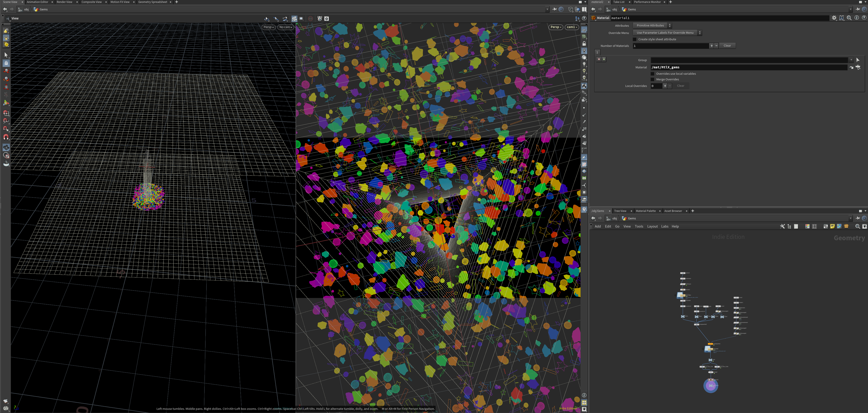Click the Houdini H presets icon in parameter pane
This screenshot has height=413, width=868.
tap(842, 18)
